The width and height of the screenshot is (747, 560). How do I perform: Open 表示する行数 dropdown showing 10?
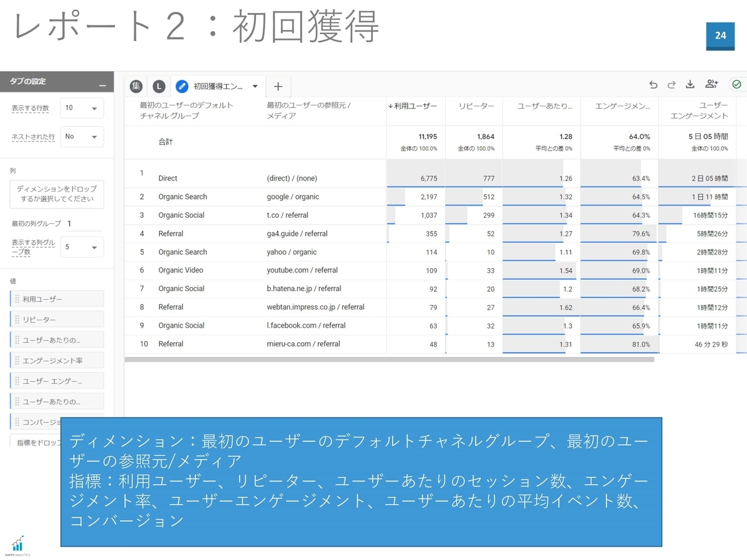(x=82, y=108)
